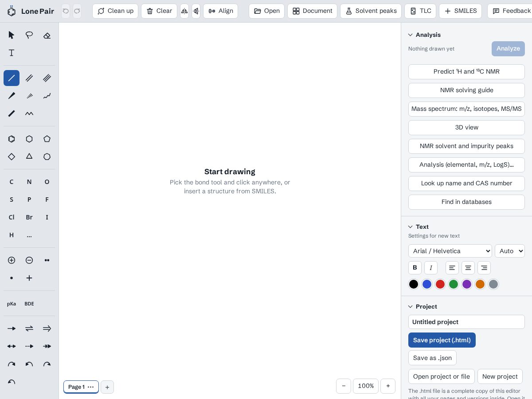The width and height of the screenshot is (532, 399).
Task: Select the dashed arrow tool
Action: point(29,346)
